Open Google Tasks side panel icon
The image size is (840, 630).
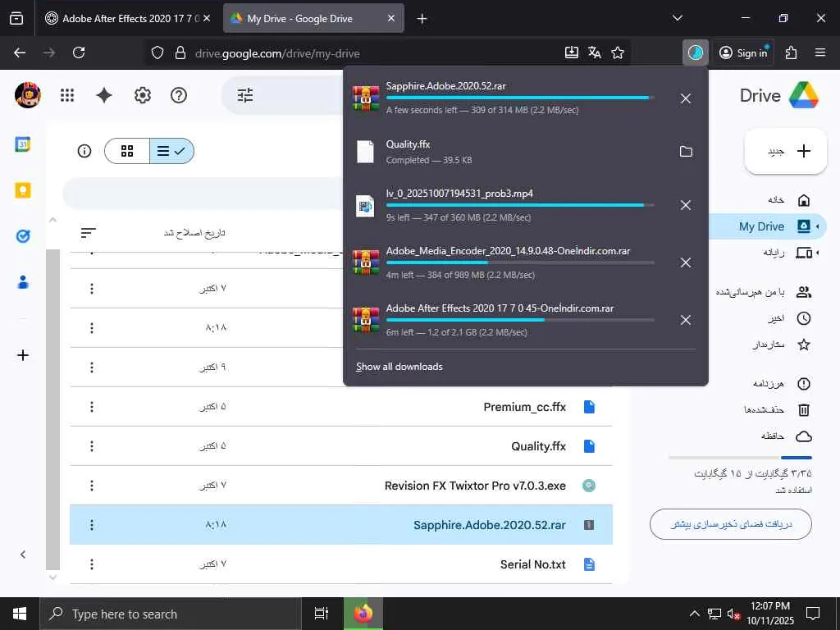tap(22, 236)
